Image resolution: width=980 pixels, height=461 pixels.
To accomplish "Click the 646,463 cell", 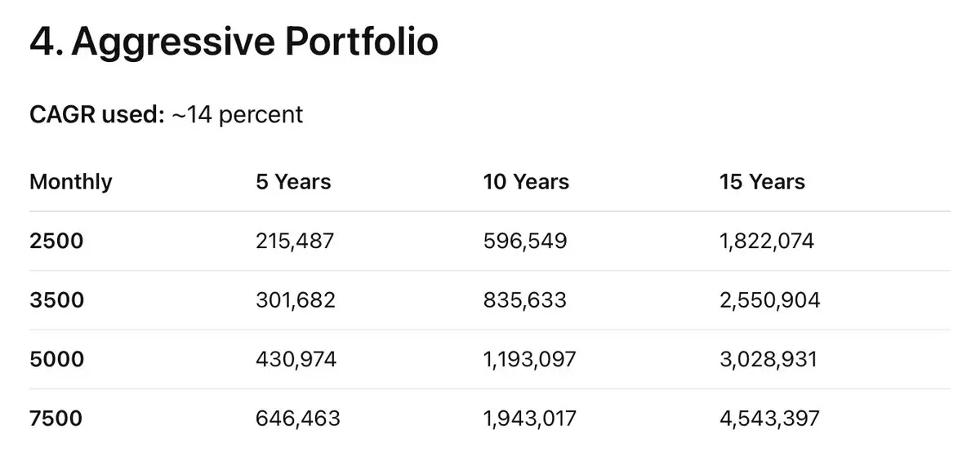I will [298, 419].
